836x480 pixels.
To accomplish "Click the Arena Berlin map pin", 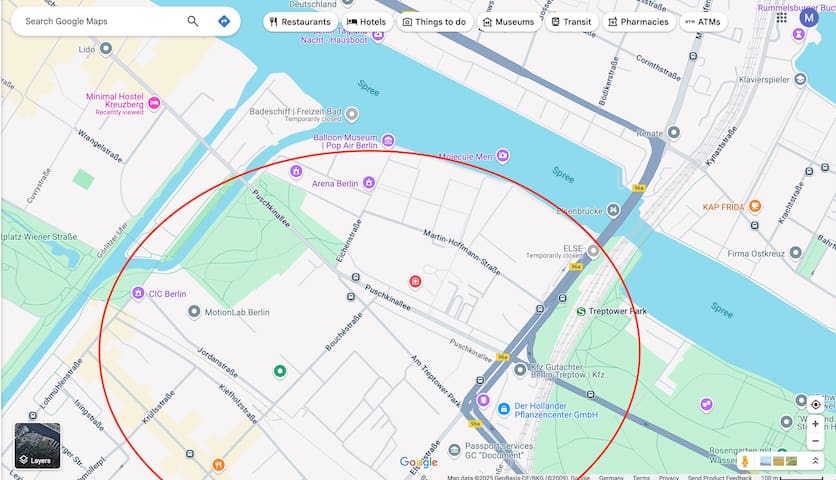I will (369, 183).
